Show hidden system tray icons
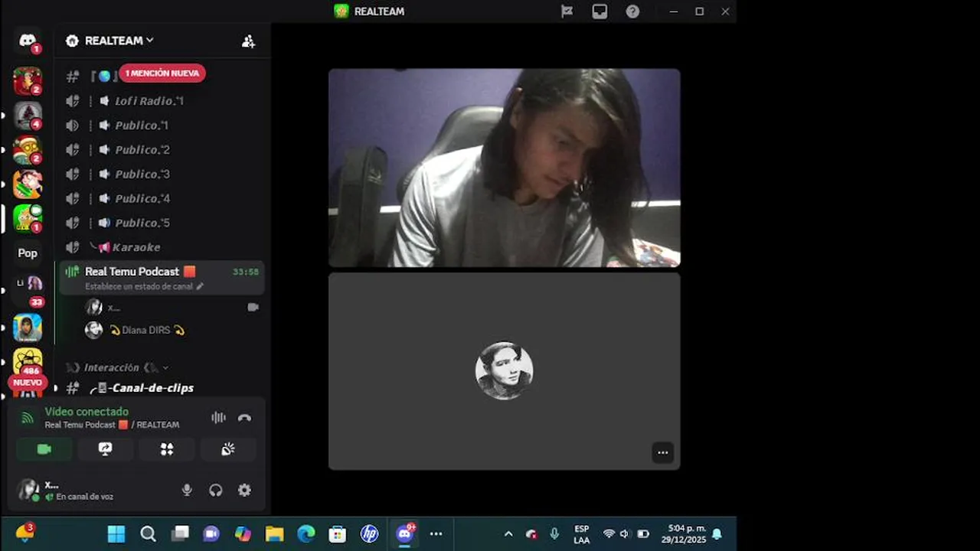Image resolution: width=980 pixels, height=551 pixels. click(x=508, y=534)
